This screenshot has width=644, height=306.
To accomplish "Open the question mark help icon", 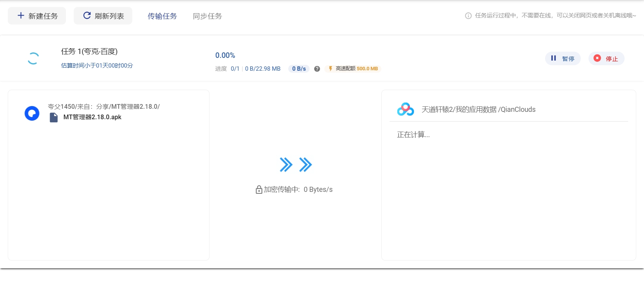I will [317, 69].
